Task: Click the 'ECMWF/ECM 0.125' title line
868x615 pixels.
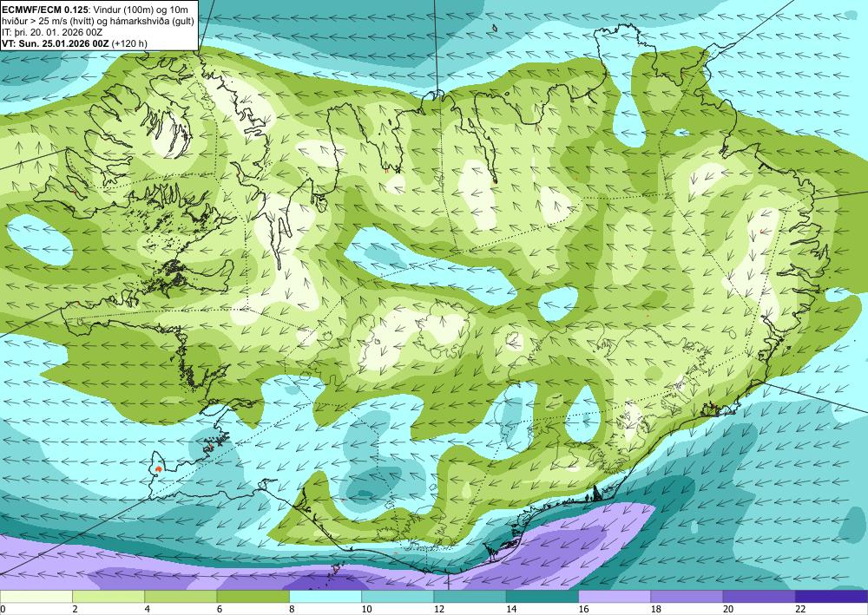Action: pos(94,8)
